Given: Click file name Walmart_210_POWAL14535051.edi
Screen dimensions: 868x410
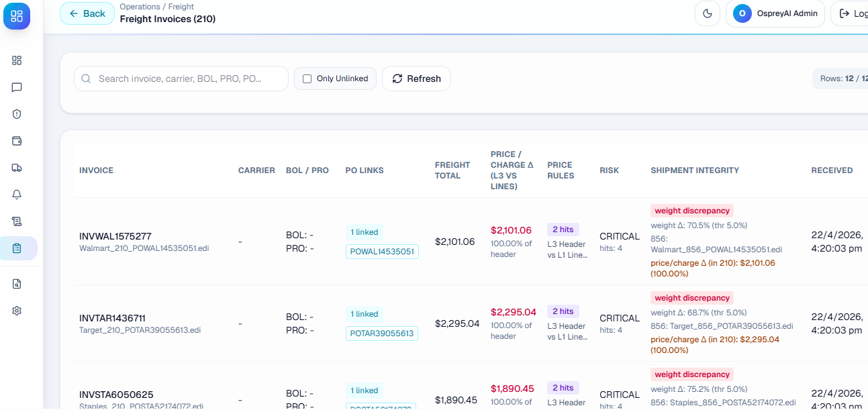Looking at the screenshot, I should pyautogui.click(x=144, y=248).
